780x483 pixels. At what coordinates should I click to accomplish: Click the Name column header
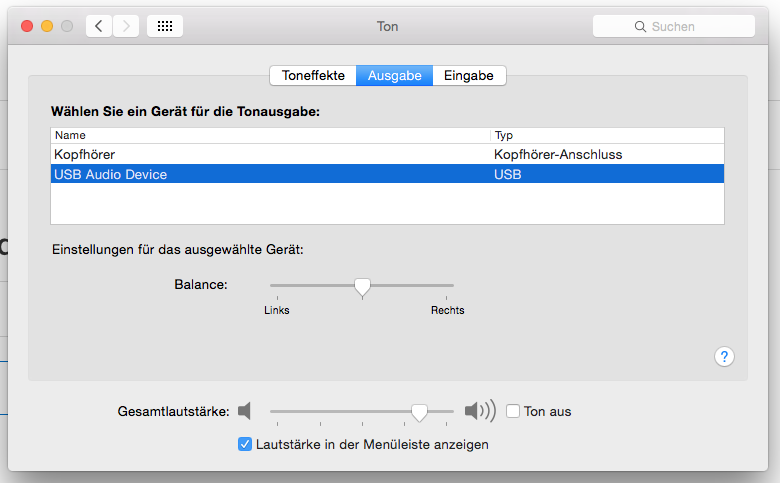[270, 135]
